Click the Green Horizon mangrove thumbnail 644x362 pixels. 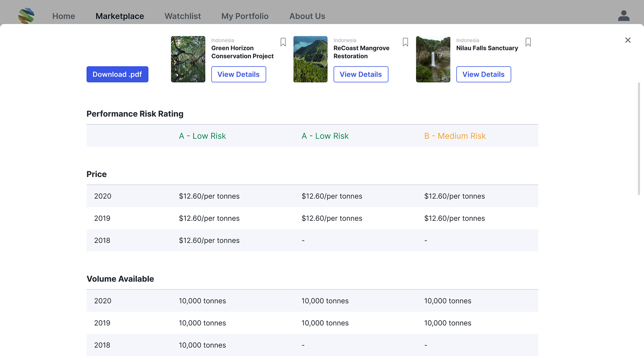[x=188, y=59]
